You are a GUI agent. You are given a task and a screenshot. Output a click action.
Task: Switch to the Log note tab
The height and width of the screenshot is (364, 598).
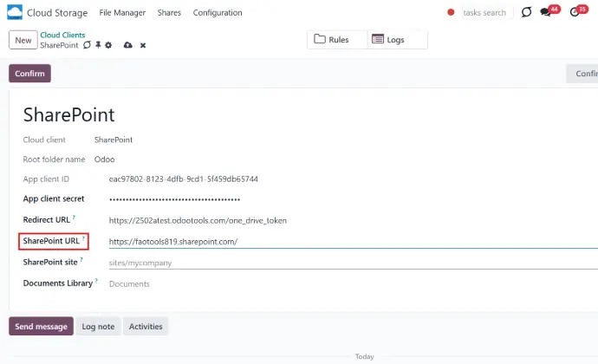click(98, 326)
